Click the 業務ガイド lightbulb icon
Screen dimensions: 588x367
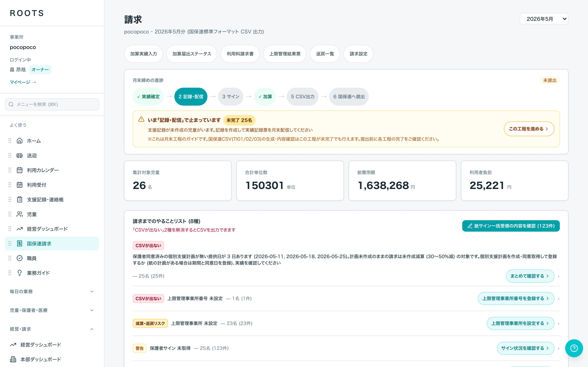(19, 273)
